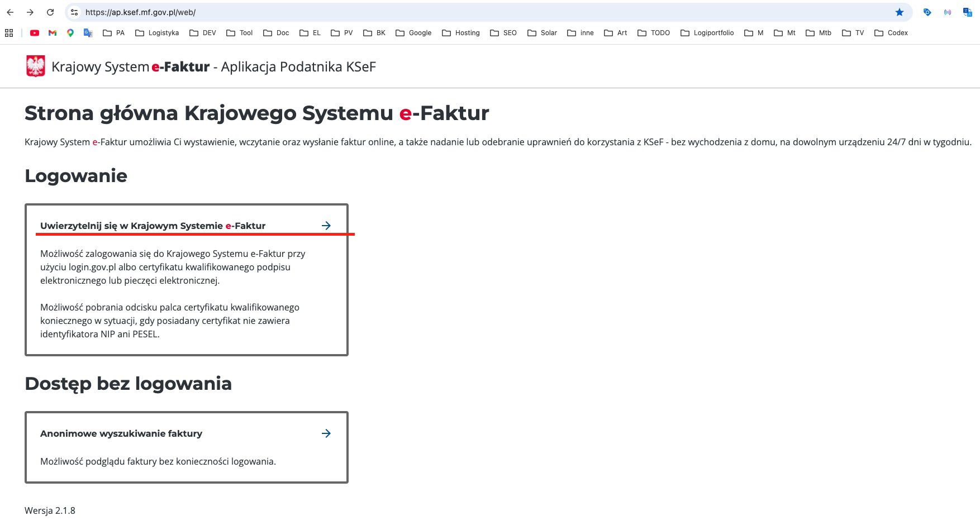Open the broadcast signal extension icon
The width and height of the screenshot is (980, 530).
click(x=948, y=12)
